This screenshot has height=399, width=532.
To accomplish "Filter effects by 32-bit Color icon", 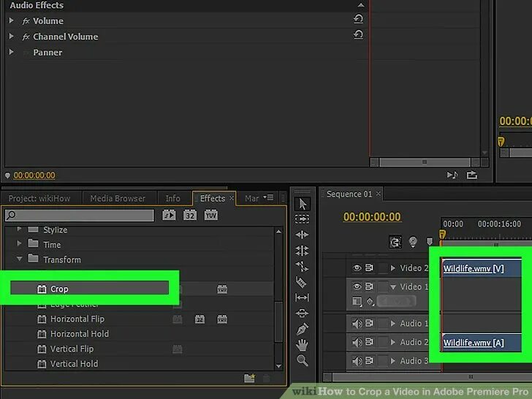I will pyautogui.click(x=190, y=215).
